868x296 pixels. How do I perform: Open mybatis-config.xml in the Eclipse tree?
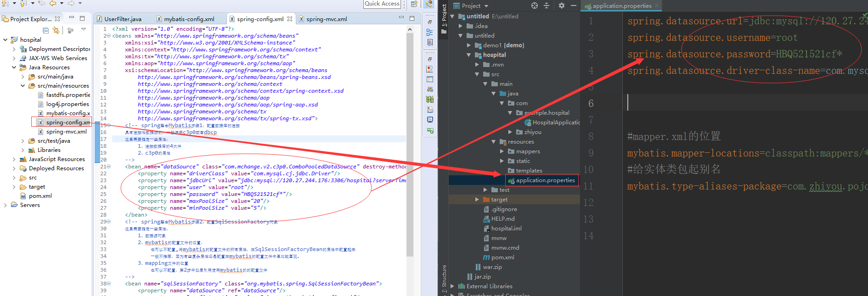[64, 113]
